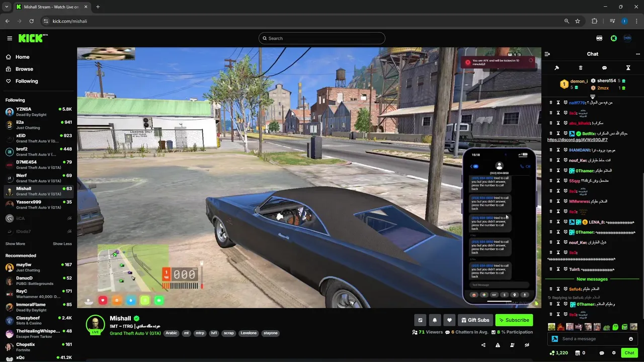Open the emoji picker in message box
This screenshot has height=362, width=644.
pos(631,339)
